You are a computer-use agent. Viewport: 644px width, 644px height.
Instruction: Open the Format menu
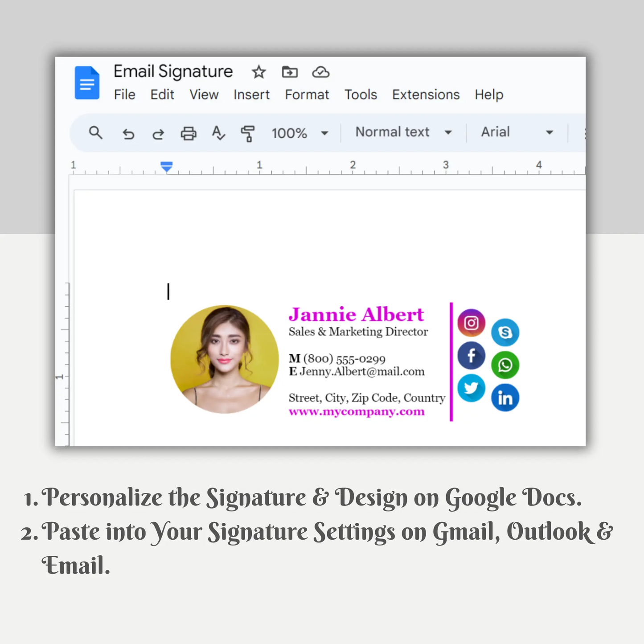click(x=307, y=95)
